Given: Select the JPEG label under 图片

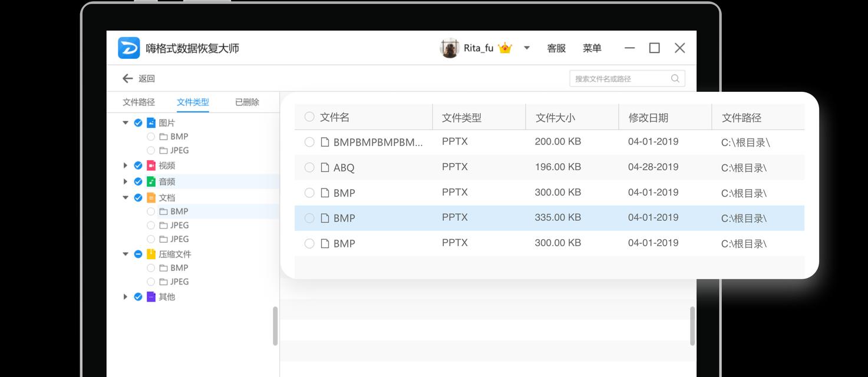Looking at the screenshot, I should click(180, 150).
